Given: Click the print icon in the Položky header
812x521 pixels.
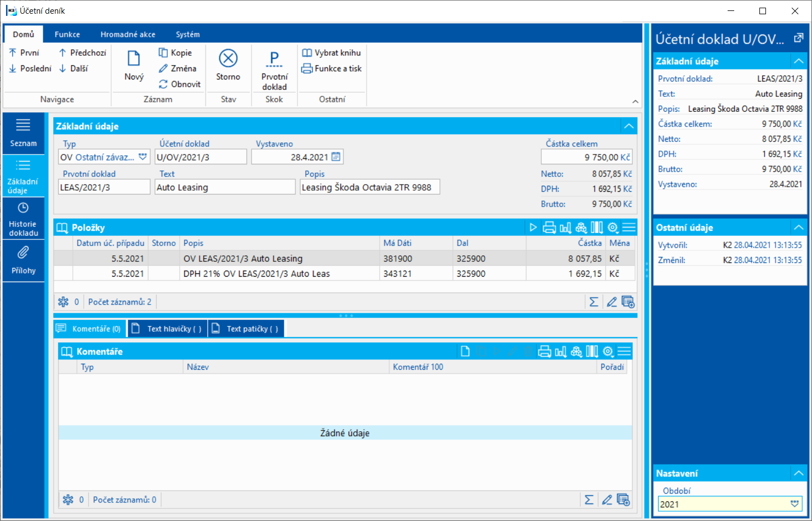Looking at the screenshot, I should point(549,227).
